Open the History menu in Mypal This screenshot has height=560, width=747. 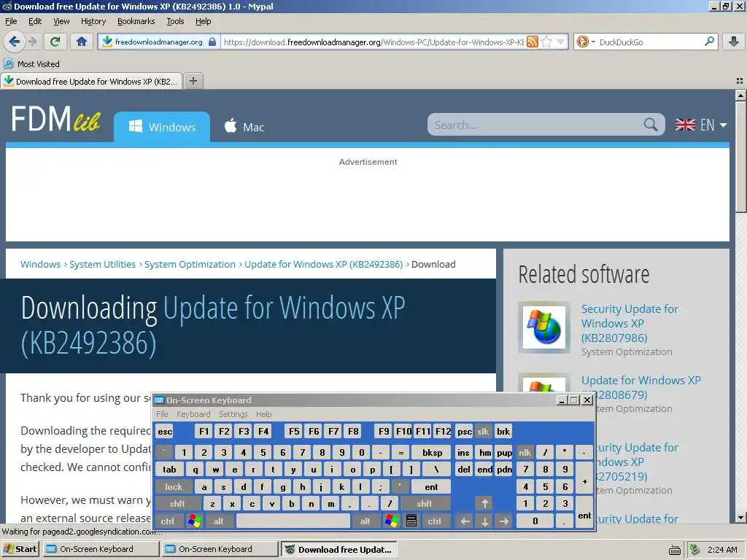[93, 21]
